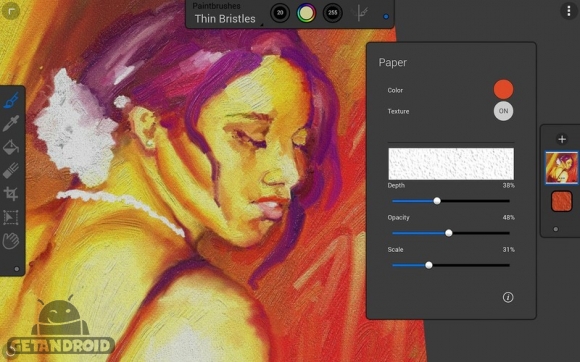This screenshot has height=362, width=580.
Task: Select the Paint Bucket fill tool
Action: 11,147
